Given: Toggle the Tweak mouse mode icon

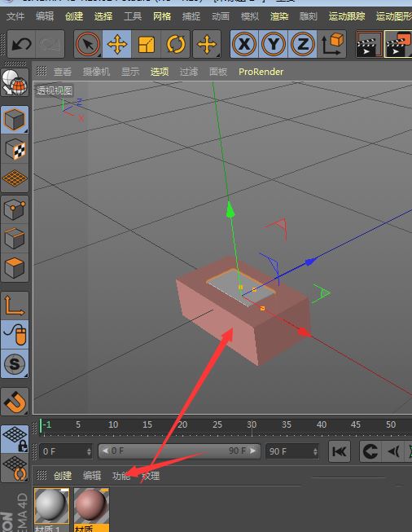Looking at the screenshot, I should 15,335.
